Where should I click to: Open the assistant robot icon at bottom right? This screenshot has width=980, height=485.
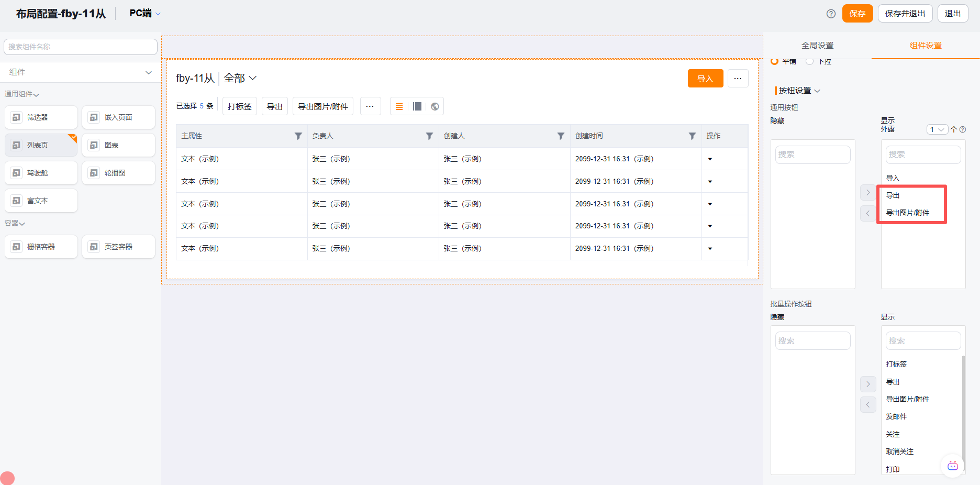click(952, 466)
